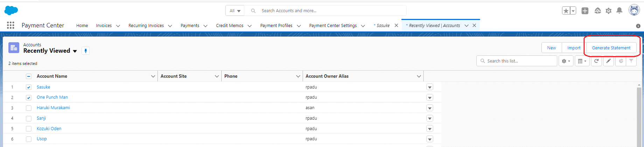Uncheck the Sasuke account checkbox
This screenshot has width=644, height=147.
(29, 87)
